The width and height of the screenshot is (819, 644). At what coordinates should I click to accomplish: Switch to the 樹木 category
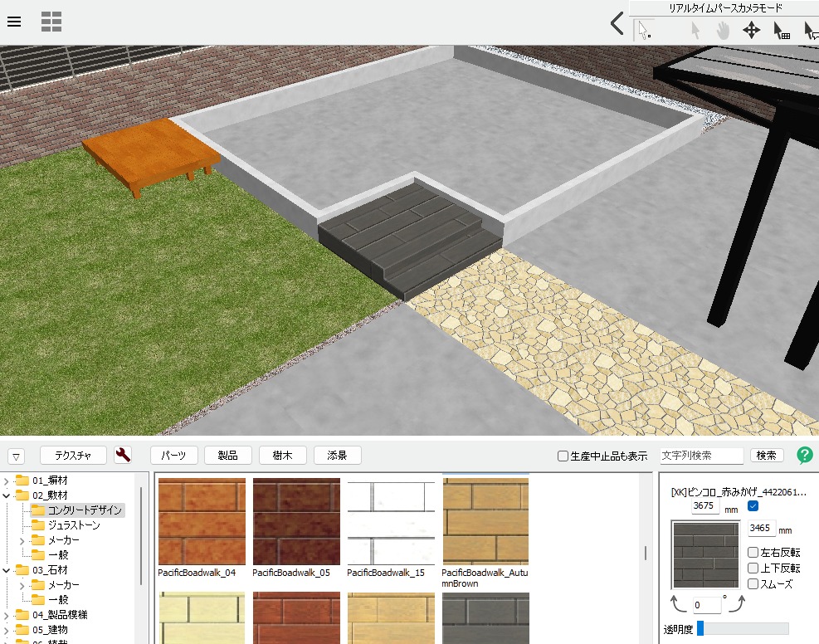click(283, 455)
